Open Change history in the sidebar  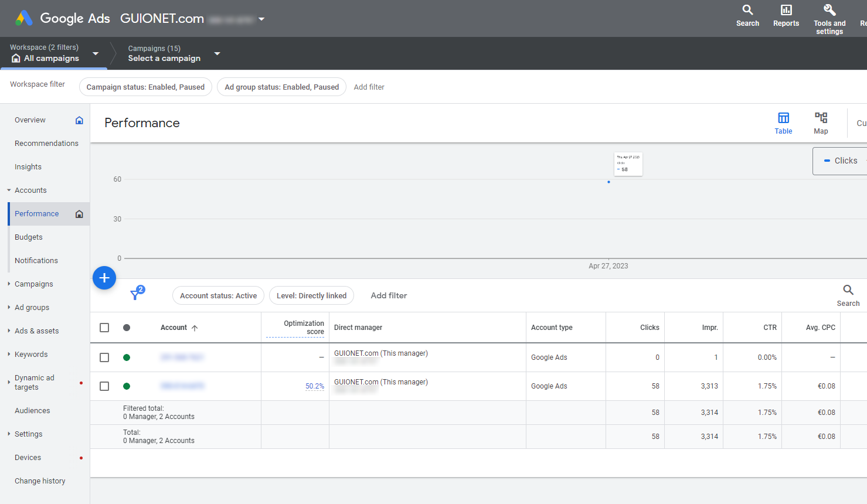tap(40, 481)
